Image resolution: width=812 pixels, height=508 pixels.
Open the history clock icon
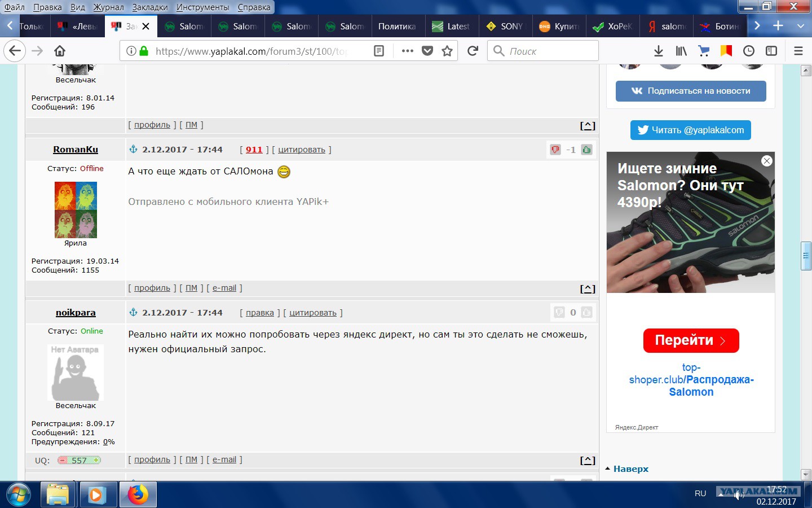point(749,51)
